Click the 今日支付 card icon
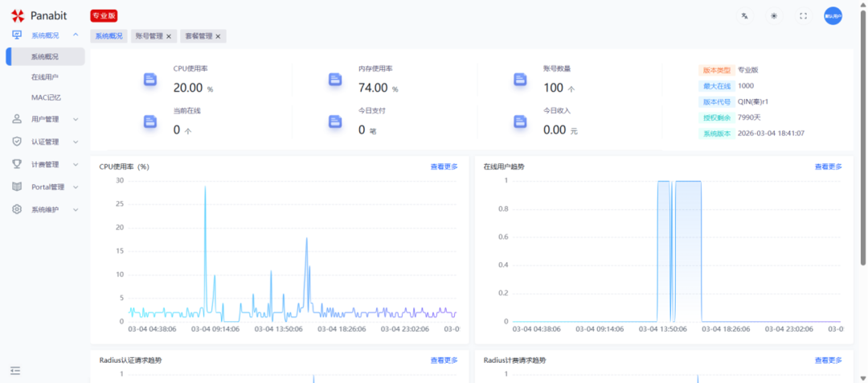This screenshot has width=868, height=383. 334,121
